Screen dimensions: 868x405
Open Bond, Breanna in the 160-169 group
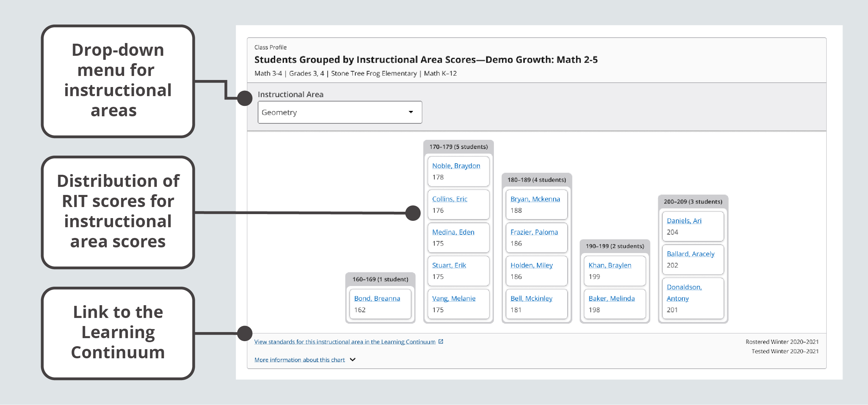coord(377,298)
